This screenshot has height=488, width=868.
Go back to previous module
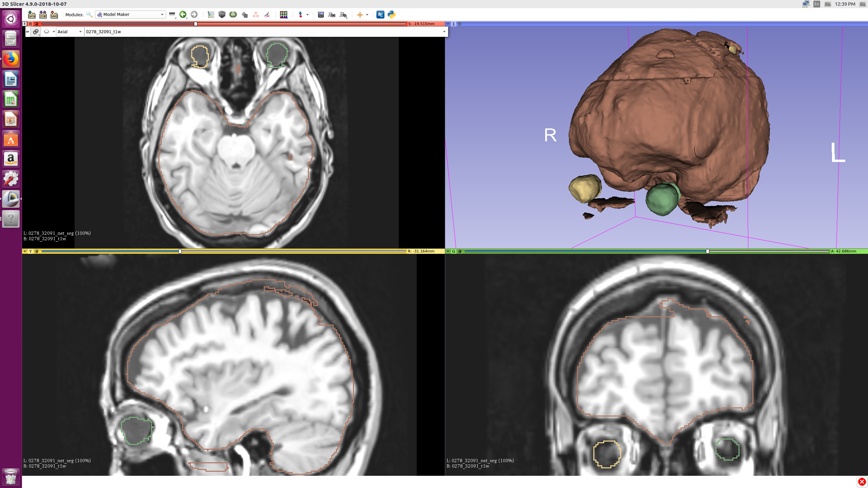tap(183, 15)
